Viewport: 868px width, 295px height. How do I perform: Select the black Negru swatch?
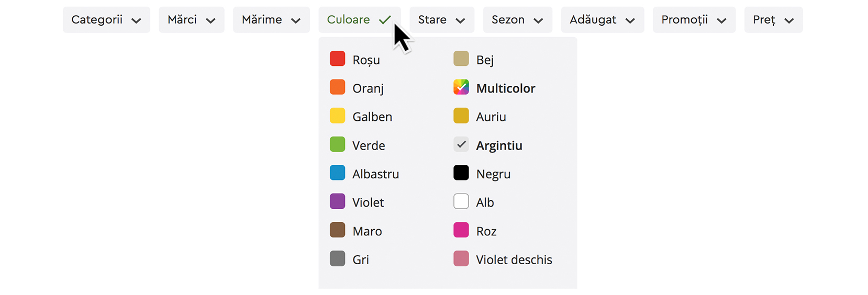click(461, 173)
